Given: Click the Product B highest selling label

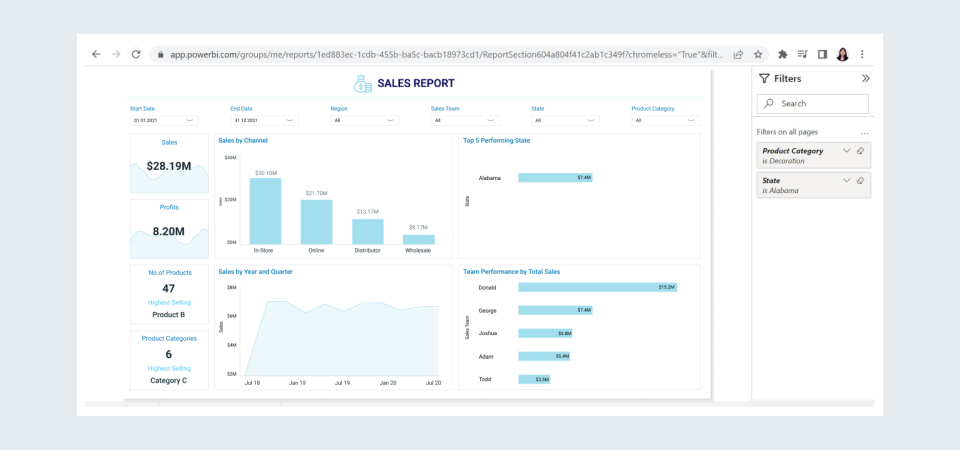Looking at the screenshot, I should (169, 315).
